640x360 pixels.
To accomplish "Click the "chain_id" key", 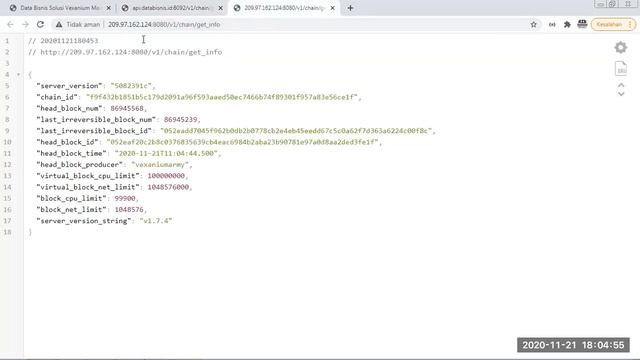I will click(57, 97).
